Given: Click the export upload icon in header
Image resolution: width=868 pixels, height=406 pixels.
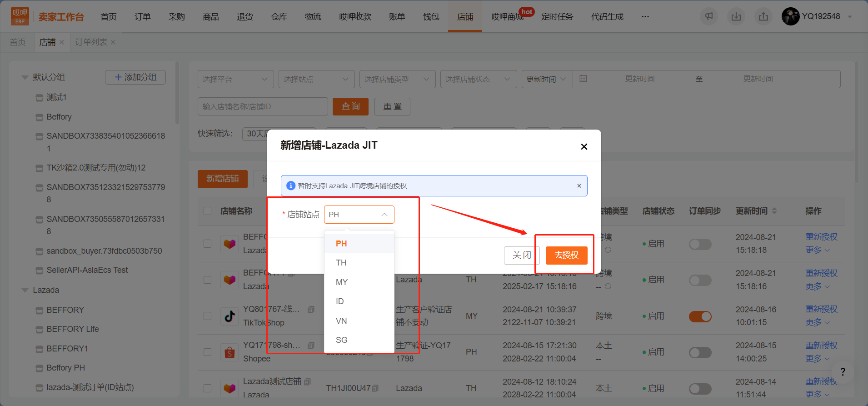Looking at the screenshot, I should click(x=763, y=17).
